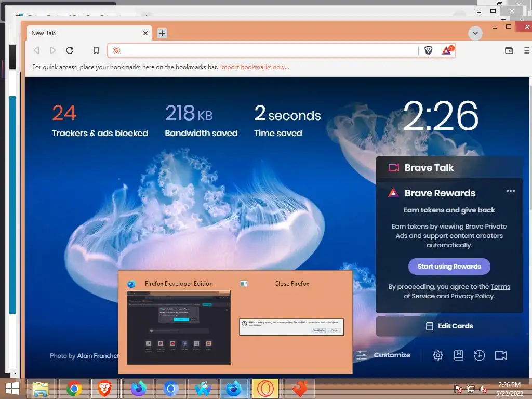Click the 2 seconds Time saved stat
The height and width of the screenshot is (399, 532).
pyautogui.click(x=287, y=121)
